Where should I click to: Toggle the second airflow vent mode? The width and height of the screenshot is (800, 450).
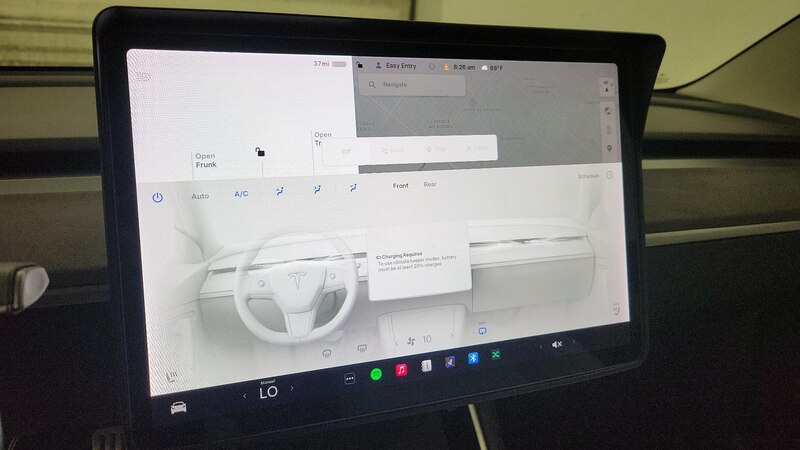(317, 189)
